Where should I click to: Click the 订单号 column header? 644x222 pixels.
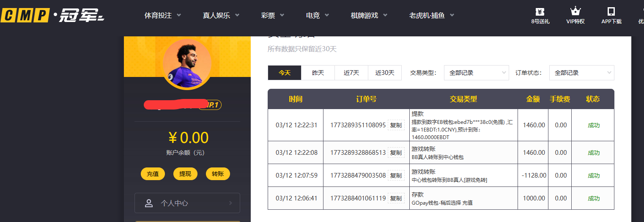point(366,99)
